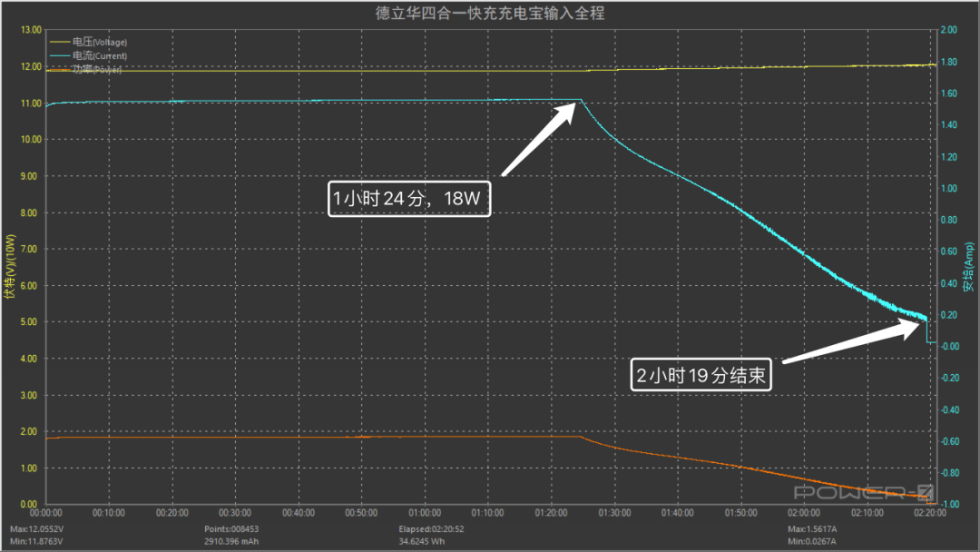Click the 00:10:00 time axis label
This screenshot has width=980, height=552.
pos(109,513)
